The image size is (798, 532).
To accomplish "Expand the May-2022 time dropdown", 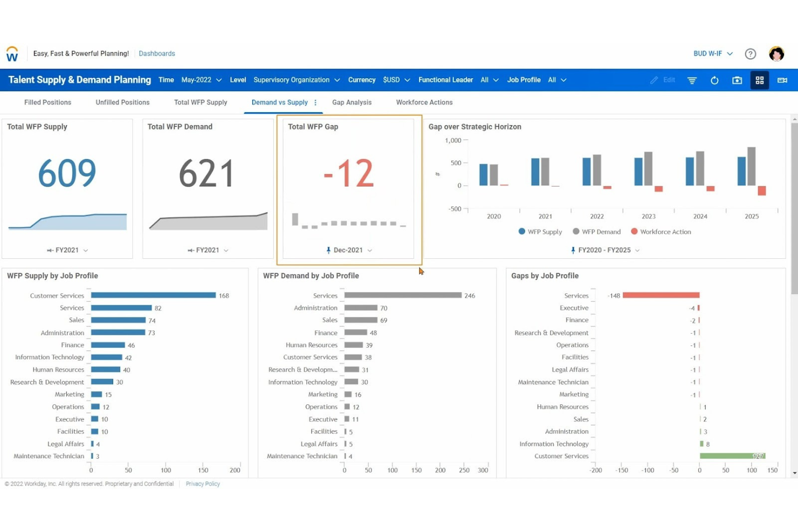I will tap(201, 80).
